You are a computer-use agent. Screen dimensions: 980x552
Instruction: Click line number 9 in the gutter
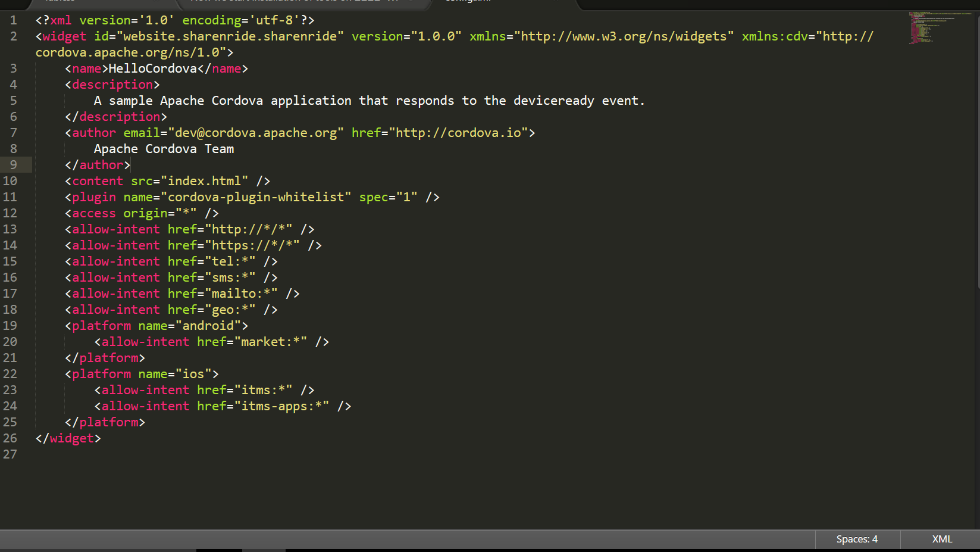click(x=13, y=165)
